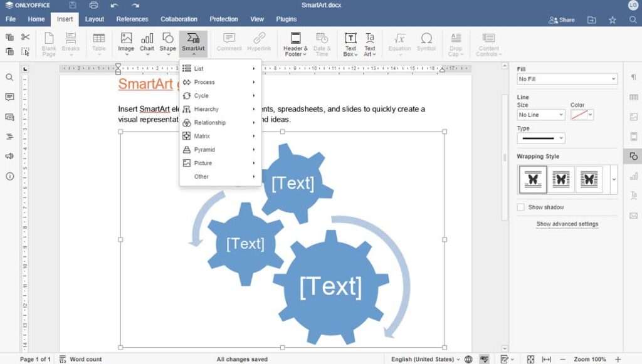This screenshot has height=364, width=642.
Task: Insert Text Art
Action: tap(370, 44)
